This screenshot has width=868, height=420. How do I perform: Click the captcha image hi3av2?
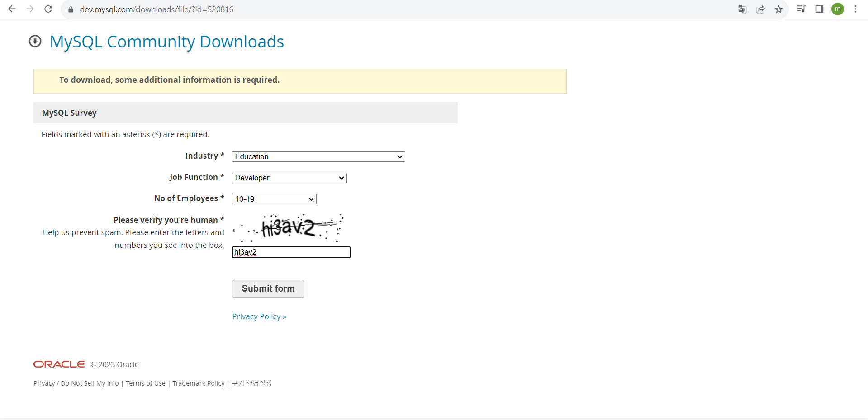pyautogui.click(x=289, y=227)
